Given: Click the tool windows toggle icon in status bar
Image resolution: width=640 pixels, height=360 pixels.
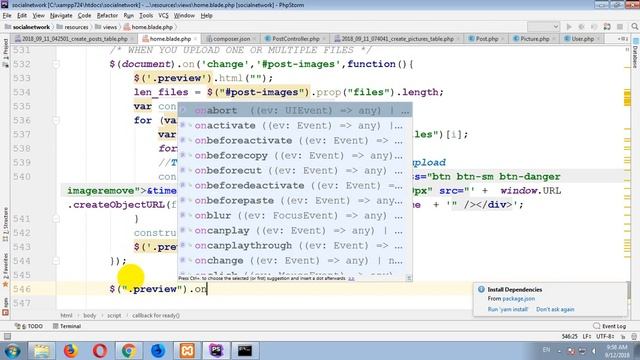Looking at the screenshot, I should point(7,336).
